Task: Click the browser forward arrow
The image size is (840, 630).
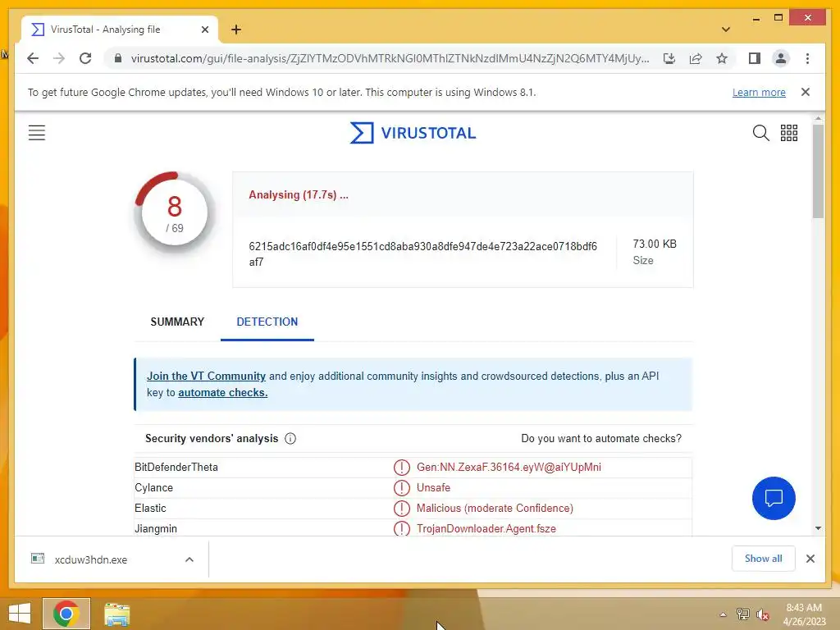Action: click(x=59, y=58)
